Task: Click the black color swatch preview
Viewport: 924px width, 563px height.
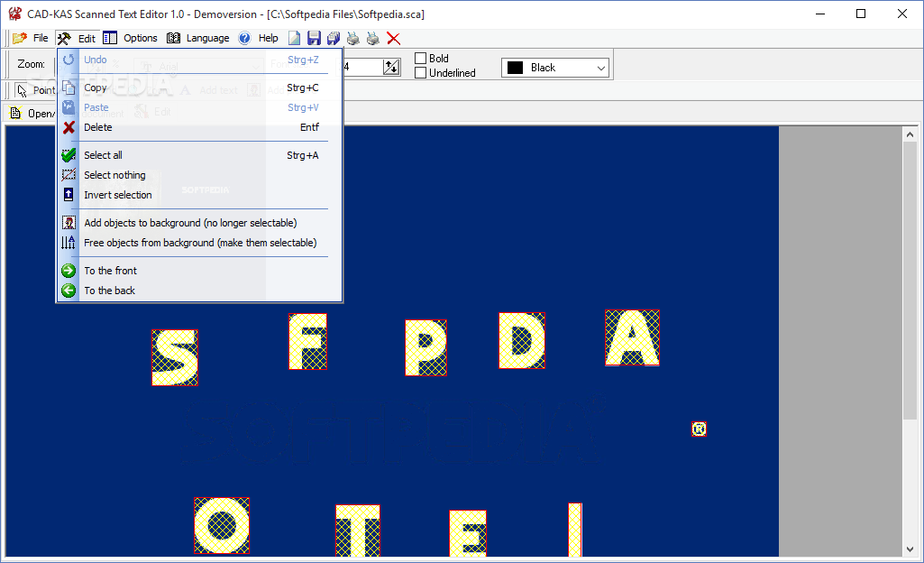Action: tap(515, 68)
